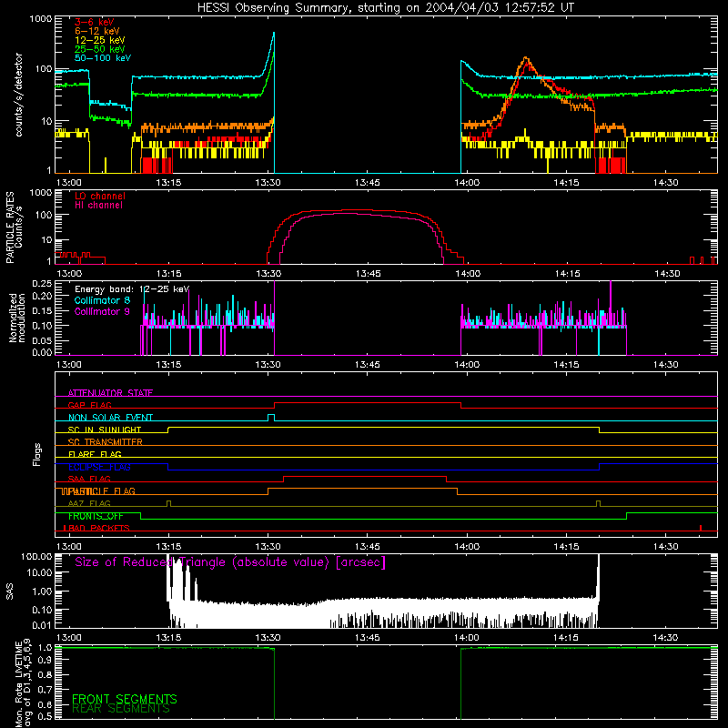Click the "FLARE_FLAG" flag label
The image size is (728, 728).
click(95, 454)
